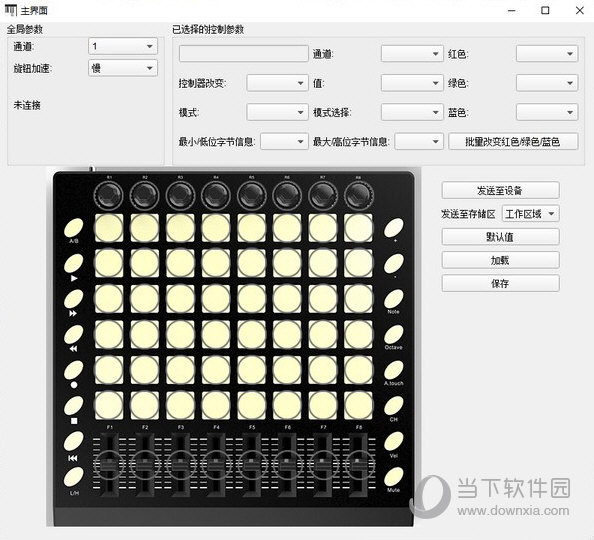Open the 最大/高位字节信息 dropdown
The image size is (594, 540).
click(419, 141)
